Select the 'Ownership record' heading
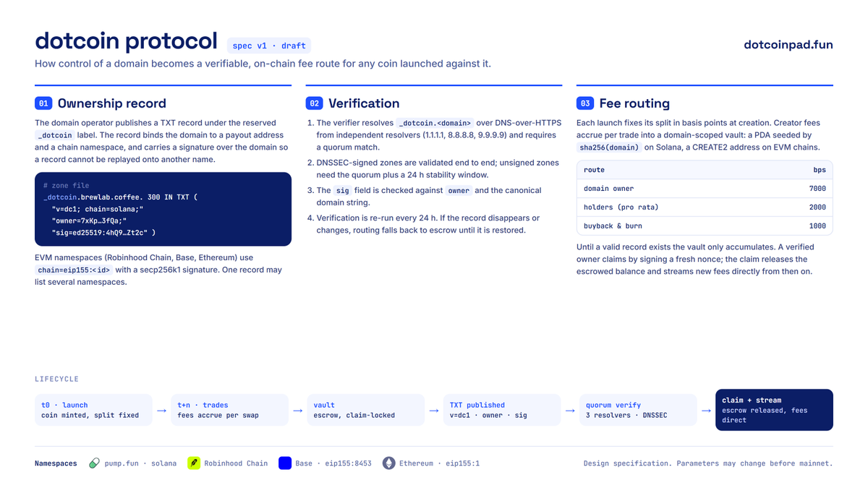Viewport: 868px width, 488px height. coord(112,103)
